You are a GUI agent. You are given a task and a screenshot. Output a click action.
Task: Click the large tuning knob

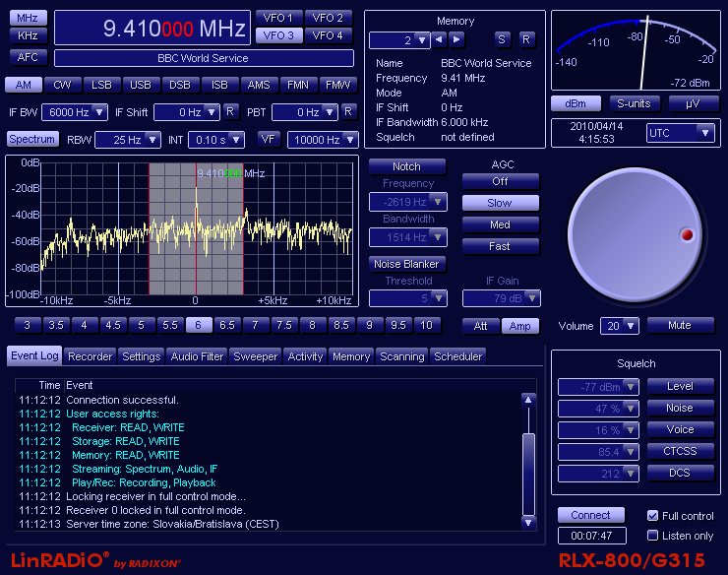(636, 233)
